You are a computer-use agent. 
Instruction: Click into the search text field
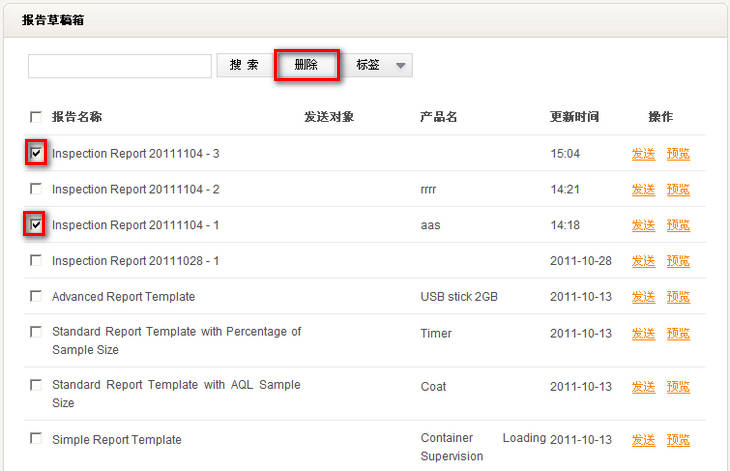(119, 66)
